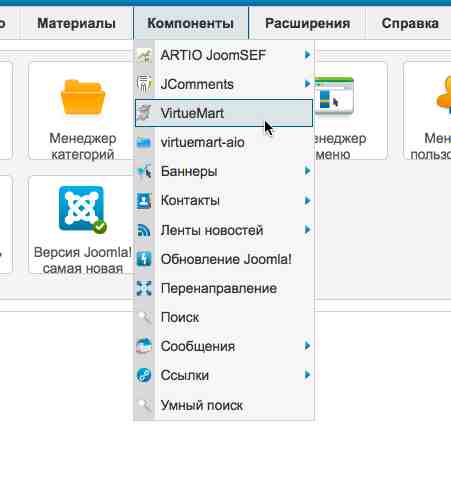Click the Контакты label
This screenshot has width=451, height=489.
click(190, 200)
